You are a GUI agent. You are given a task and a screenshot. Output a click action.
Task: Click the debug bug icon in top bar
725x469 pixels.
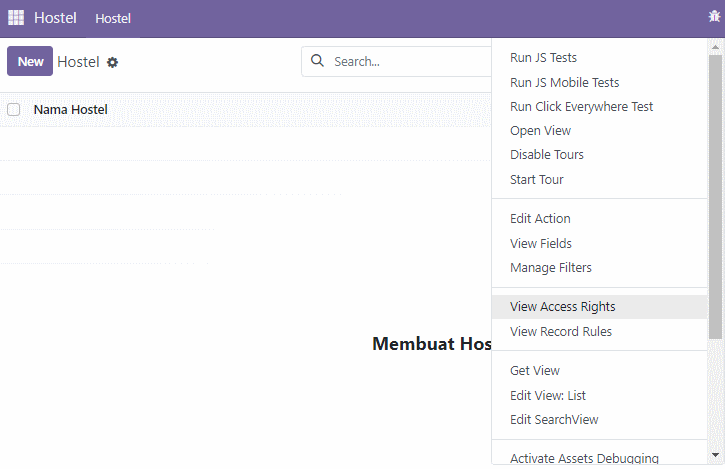pos(714,17)
